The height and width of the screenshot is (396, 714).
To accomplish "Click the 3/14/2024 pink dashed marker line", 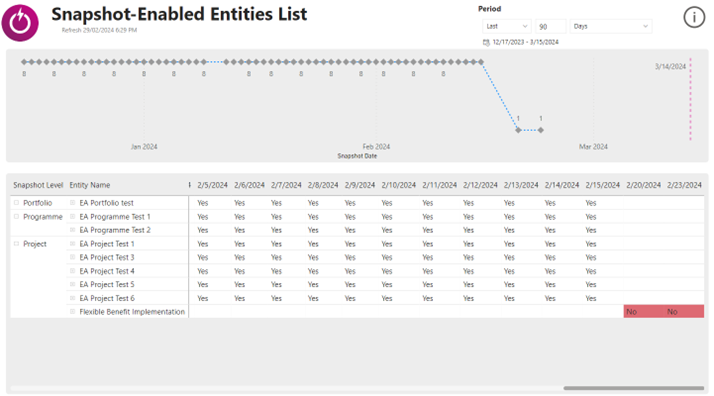I will [690, 99].
